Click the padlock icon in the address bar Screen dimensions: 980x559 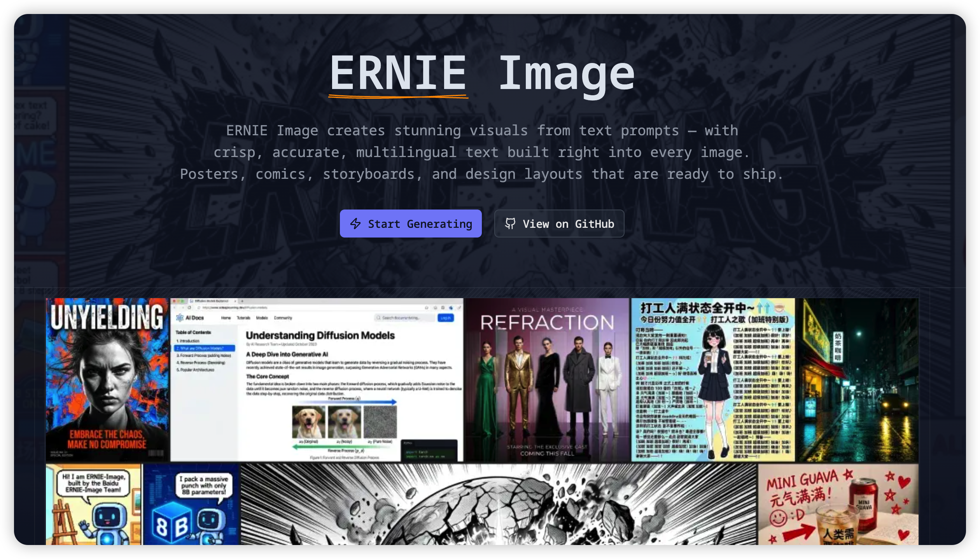[199, 308]
